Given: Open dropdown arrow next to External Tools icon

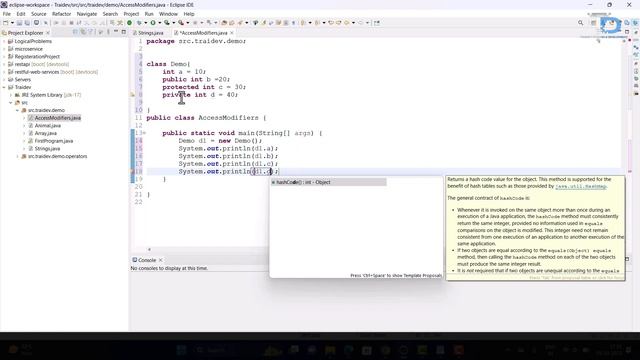Looking at the screenshot, I should pyautogui.click(x=188, y=23).
